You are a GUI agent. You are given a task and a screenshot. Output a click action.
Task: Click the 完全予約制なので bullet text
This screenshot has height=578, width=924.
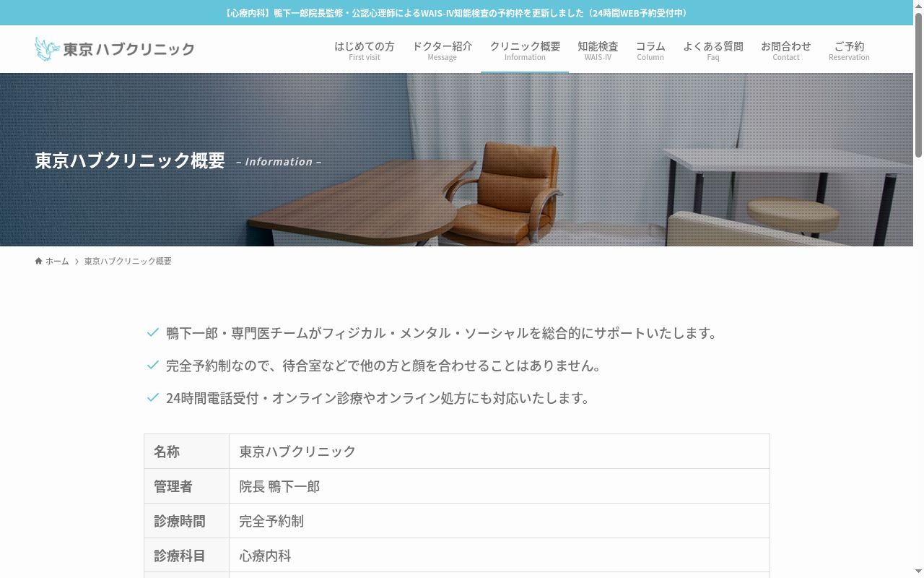385,366
